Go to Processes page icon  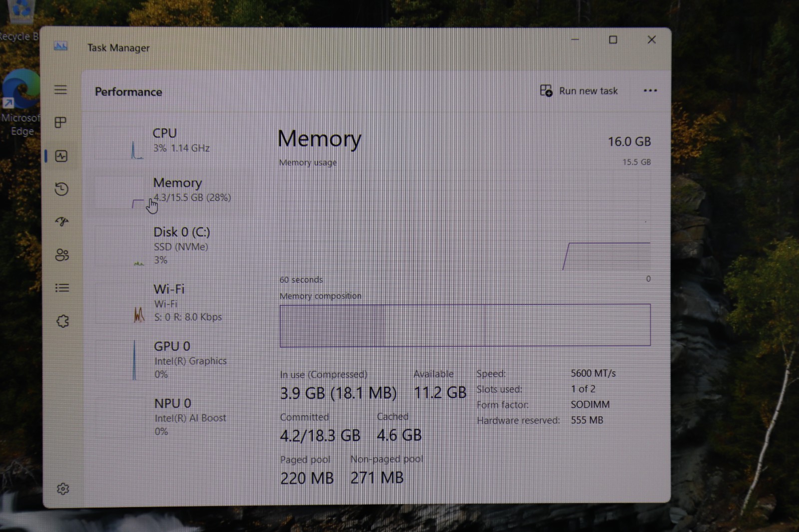tap(60, 122)
